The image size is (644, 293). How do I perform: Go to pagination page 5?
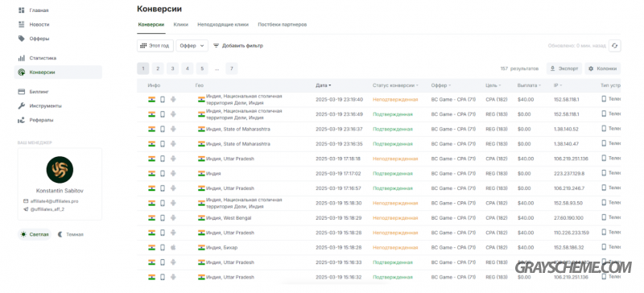tap(202, 68)
